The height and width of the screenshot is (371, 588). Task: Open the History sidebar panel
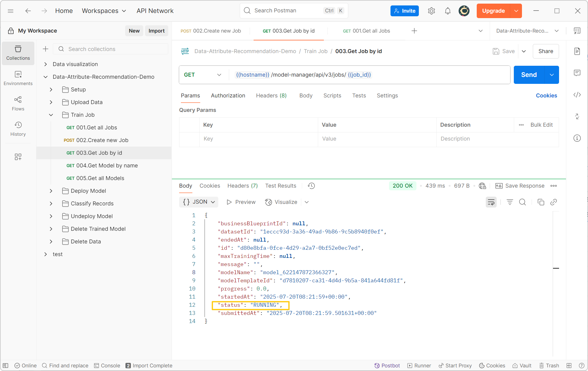click(x=18, y=129)
